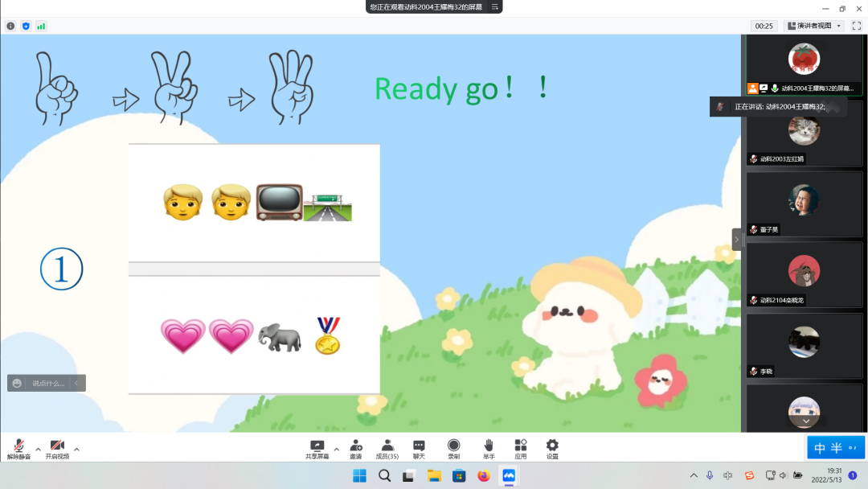This screenshot has width=868, height=489.
Task: Select 董子昊 participant thumbnail
Action: pyautogui.click(x=805, y=204)
